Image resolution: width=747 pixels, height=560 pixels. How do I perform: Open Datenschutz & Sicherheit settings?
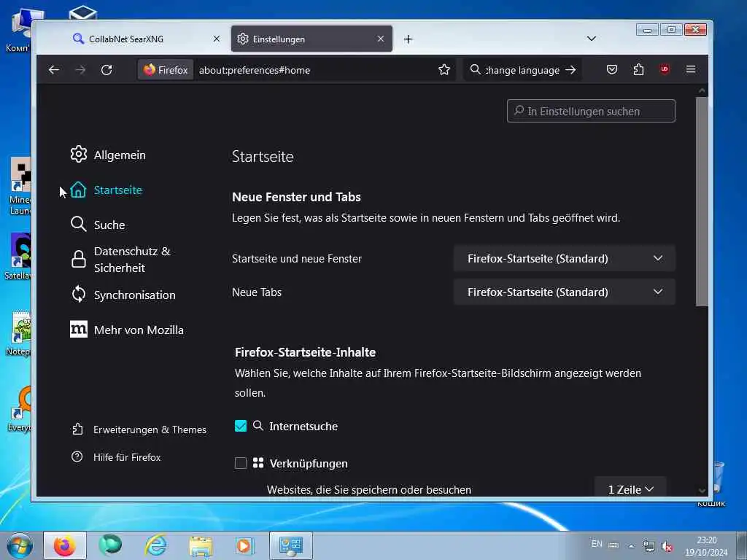click(x=120, y=260)
